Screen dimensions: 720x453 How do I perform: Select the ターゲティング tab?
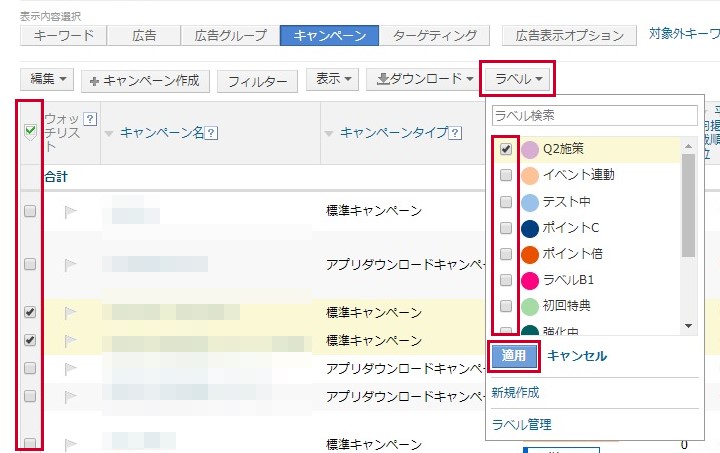435,35
